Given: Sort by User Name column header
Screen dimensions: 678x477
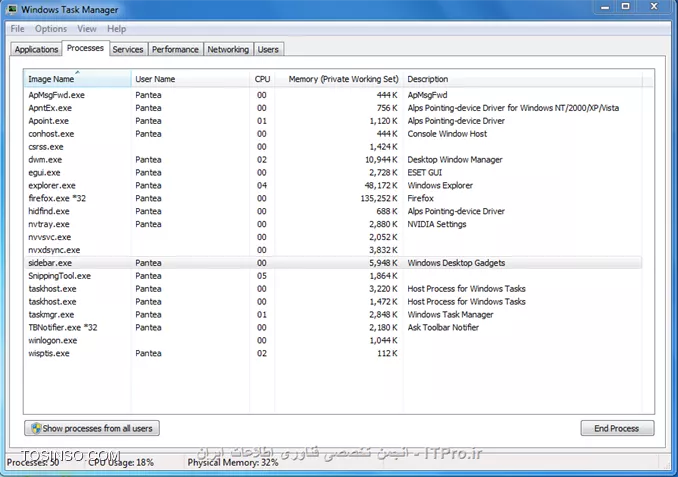Looking at the screenshot, I should pos(190,79).
